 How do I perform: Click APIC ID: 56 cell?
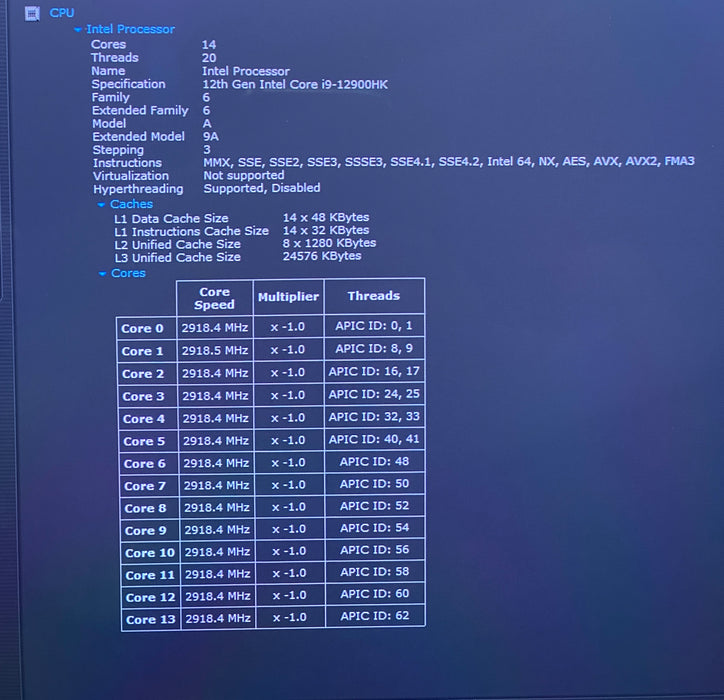point(374,550)
